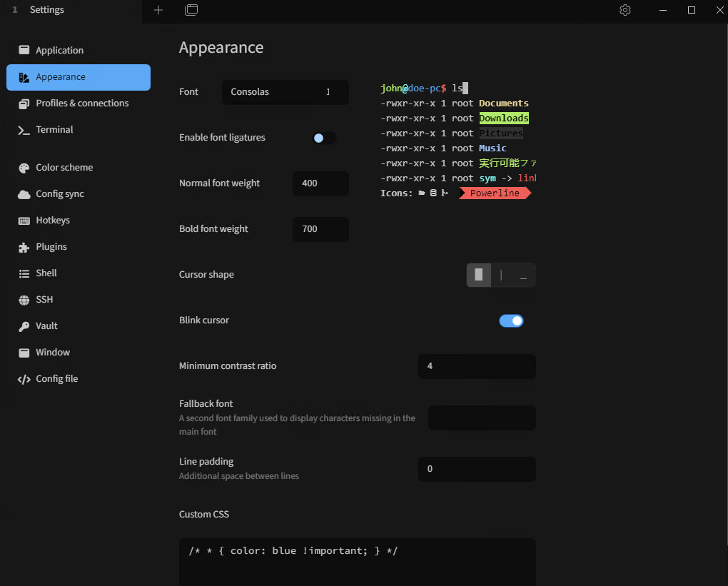
Task: Click the Vault key icon
Action: (x=24, y=326)
